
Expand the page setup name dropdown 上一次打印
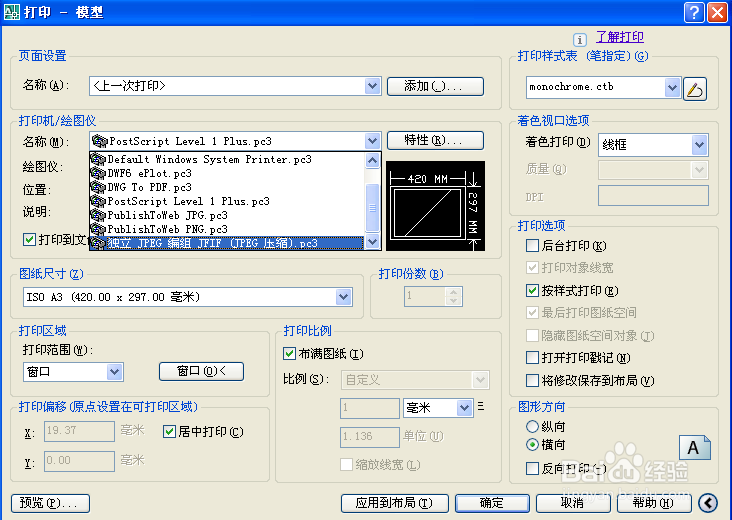[372, 86]
